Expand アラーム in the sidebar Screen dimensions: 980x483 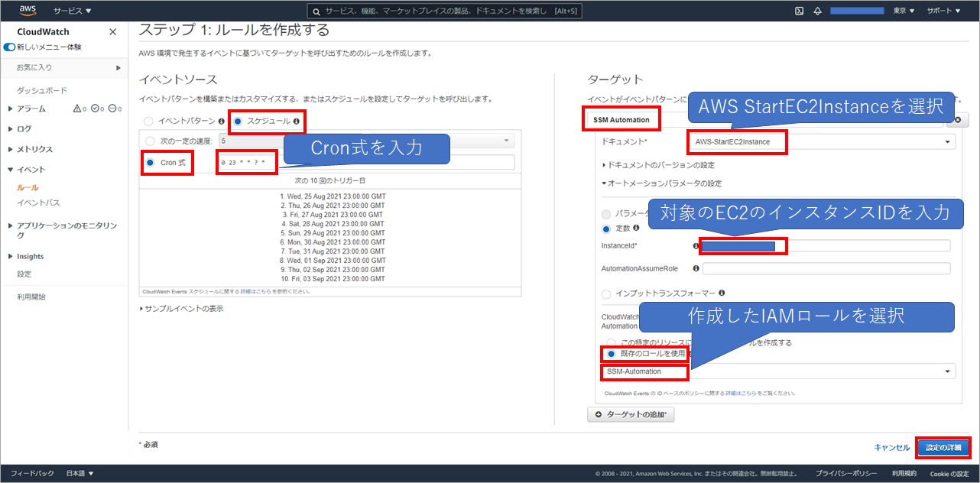(28, 109)
